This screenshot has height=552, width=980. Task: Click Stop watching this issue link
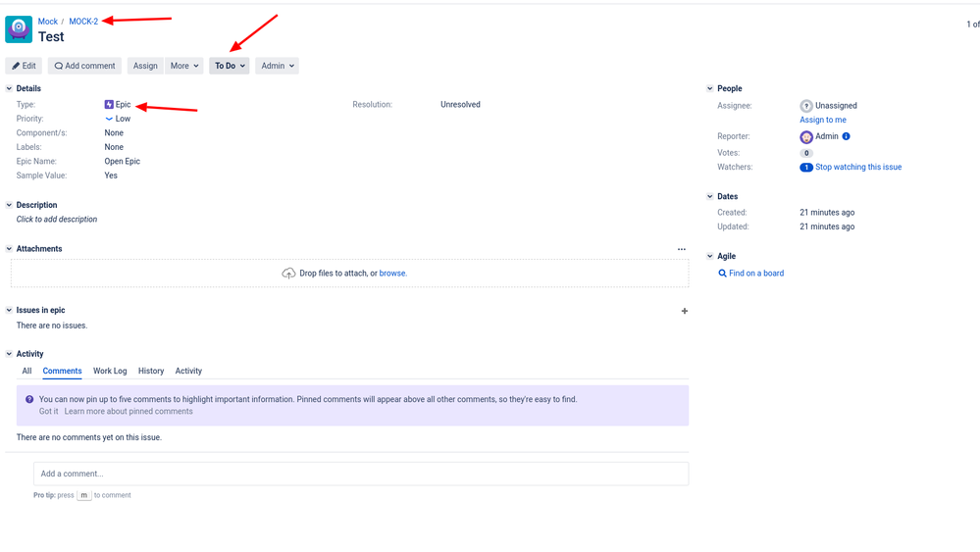pos(858,168)
